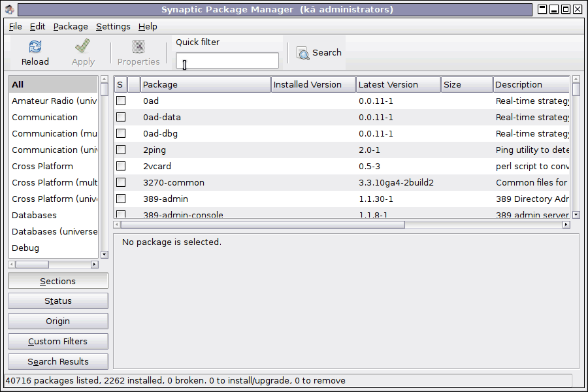Click package list horizontal scroll-left arrow

click(117, 224)
